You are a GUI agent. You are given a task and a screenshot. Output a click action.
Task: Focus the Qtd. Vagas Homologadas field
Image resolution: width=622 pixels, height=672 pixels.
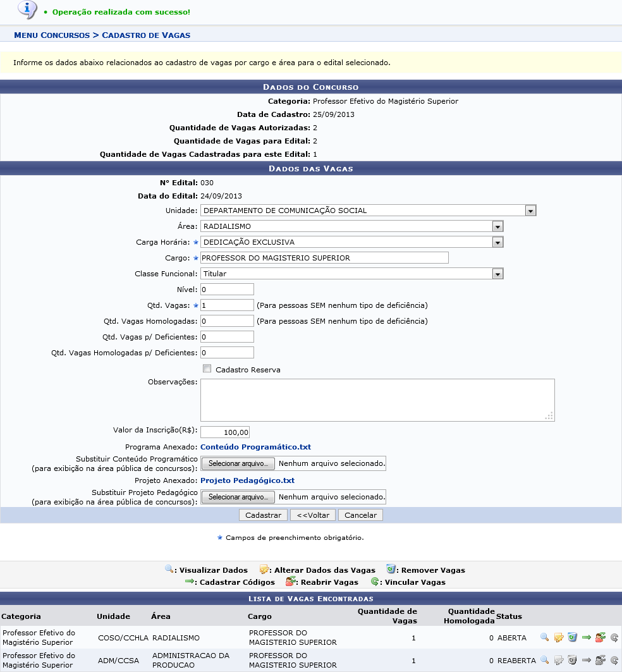tap(227, 321)
